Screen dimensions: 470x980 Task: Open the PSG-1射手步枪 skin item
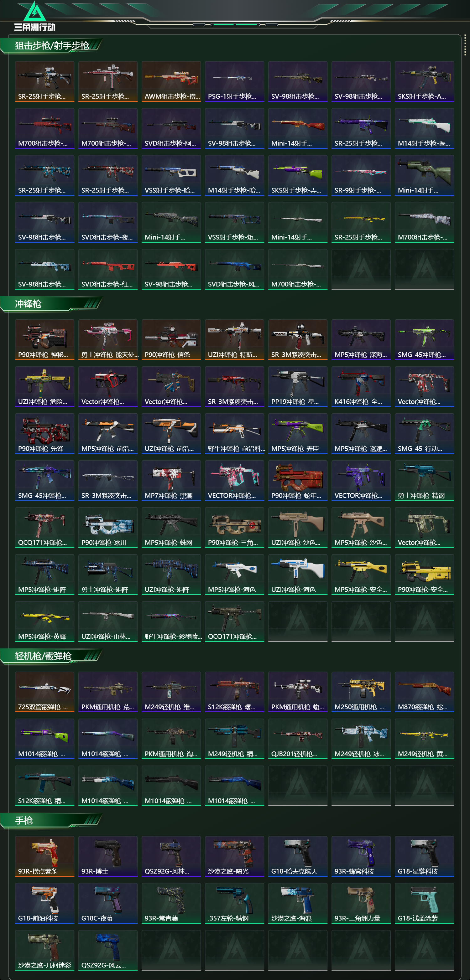234,81
